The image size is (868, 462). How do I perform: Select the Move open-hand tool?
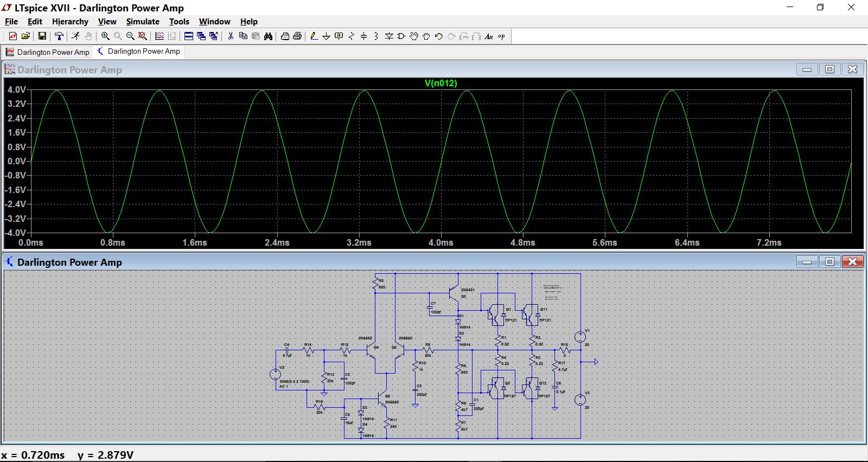tap(414, 36)
